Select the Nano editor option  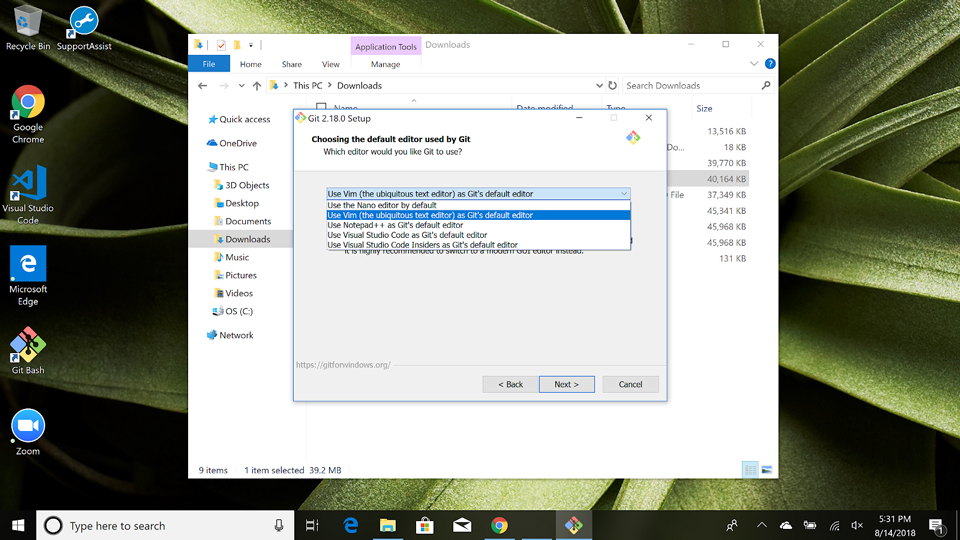coord(478,205)
